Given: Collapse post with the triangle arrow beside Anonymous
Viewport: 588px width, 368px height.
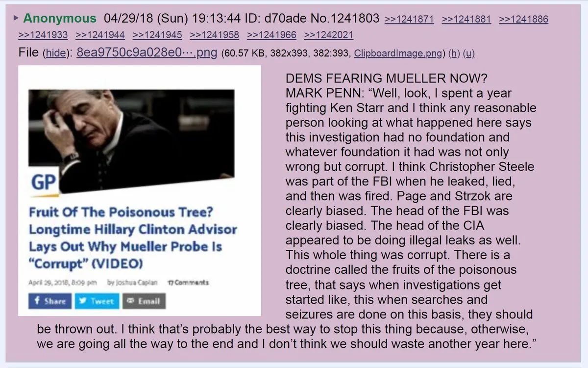Looking at the screenshot, I should coord(17,19).
